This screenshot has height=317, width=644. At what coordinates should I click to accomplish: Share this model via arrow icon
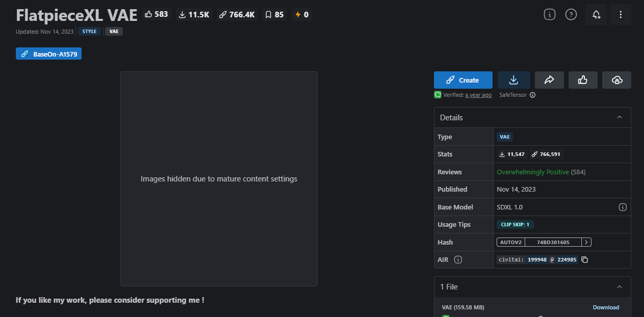click(x=549, y=80)
